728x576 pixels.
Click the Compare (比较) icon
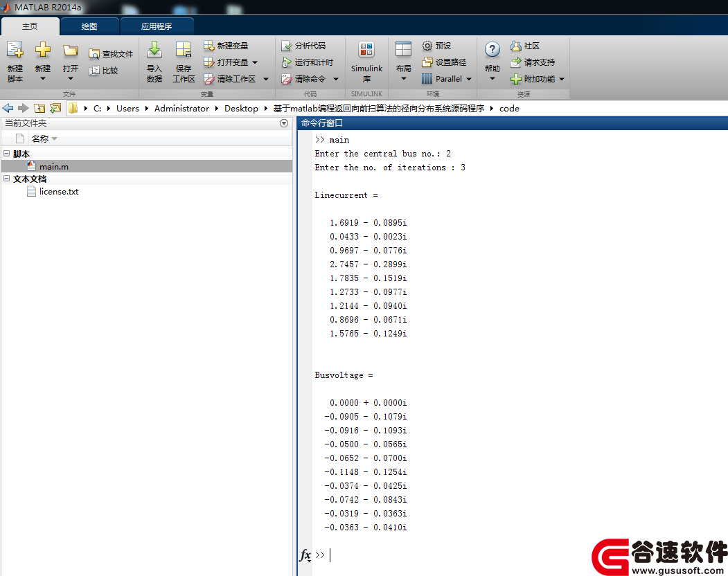tap(94, 71)
